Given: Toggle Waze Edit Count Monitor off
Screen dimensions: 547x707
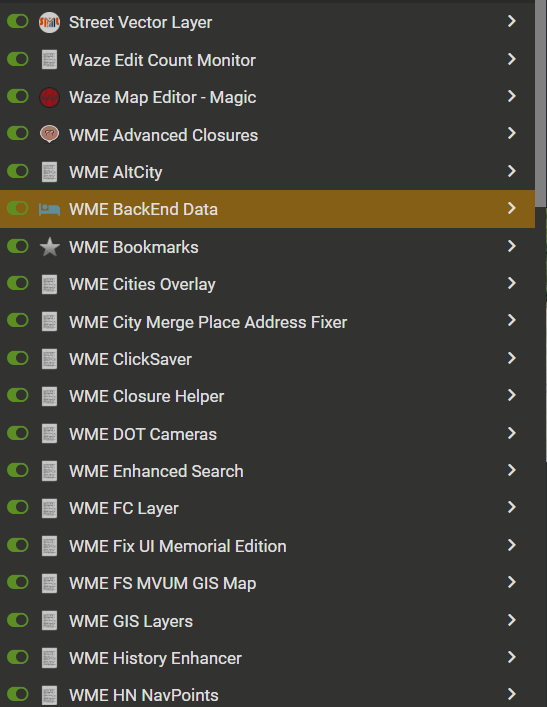Looking at the screenshot, I should [18, 59].
